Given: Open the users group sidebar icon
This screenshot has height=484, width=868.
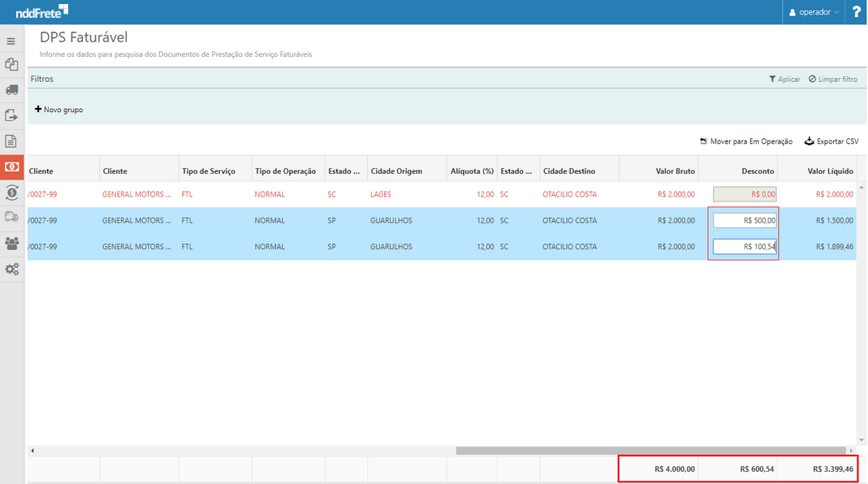Looking at the screenshot, I should [x=11, y=243].
